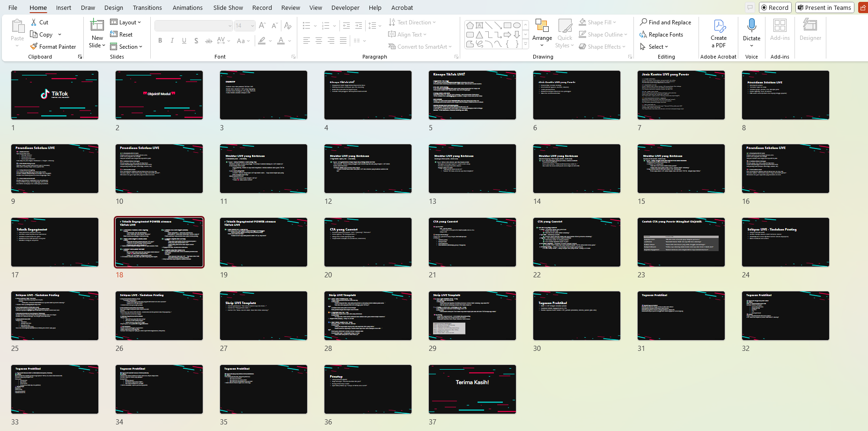Open Shape Outline dropdown
The image size is (868, 431).
tap(603, 34)
